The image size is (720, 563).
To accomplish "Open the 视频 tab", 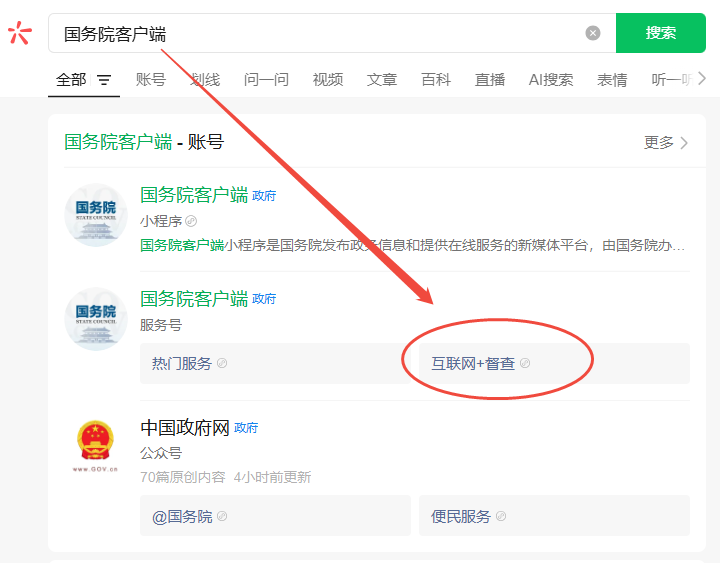I will click(x=328, y=80).
